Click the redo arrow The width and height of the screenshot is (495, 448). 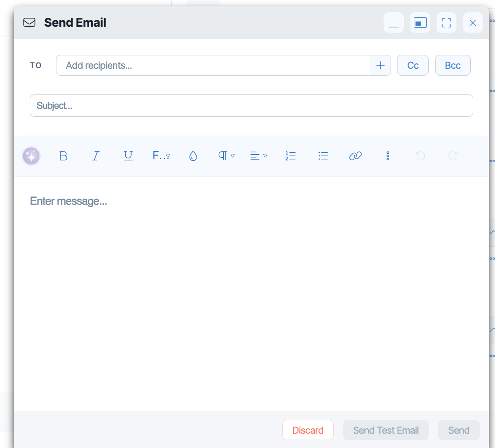click(453, 156)
